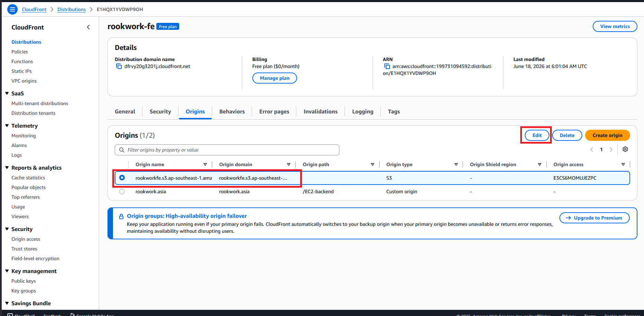Open Distributions in the side navigation

tap(26, 42)
